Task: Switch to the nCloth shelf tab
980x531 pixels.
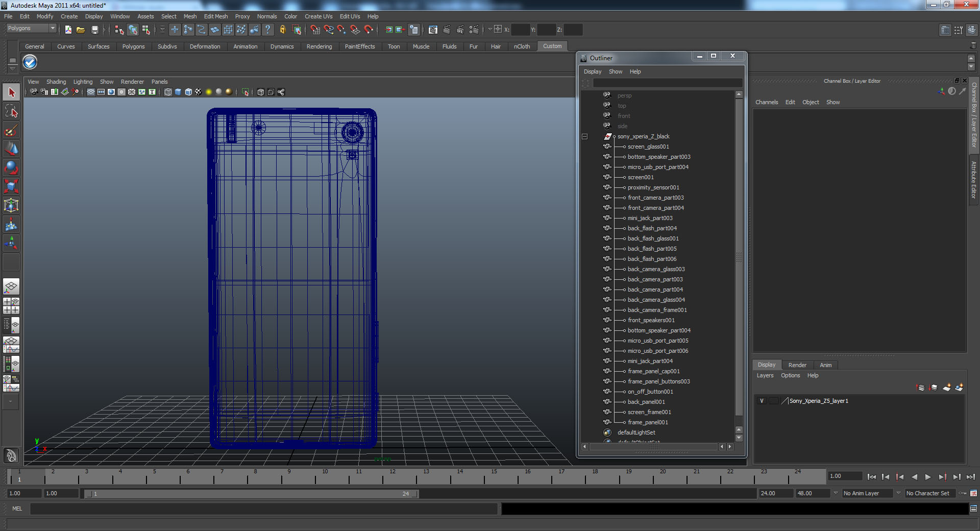Action: [x=522, y=46]
